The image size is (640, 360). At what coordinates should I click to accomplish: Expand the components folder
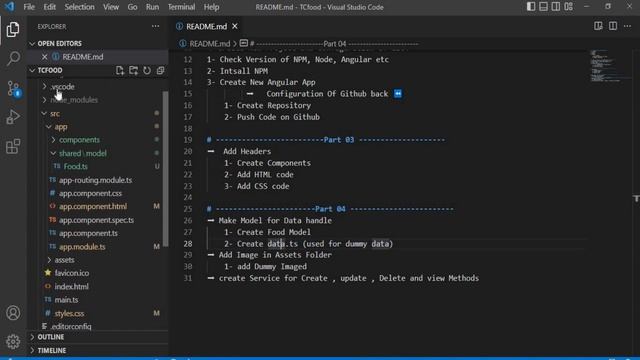(x=79, y=140)
